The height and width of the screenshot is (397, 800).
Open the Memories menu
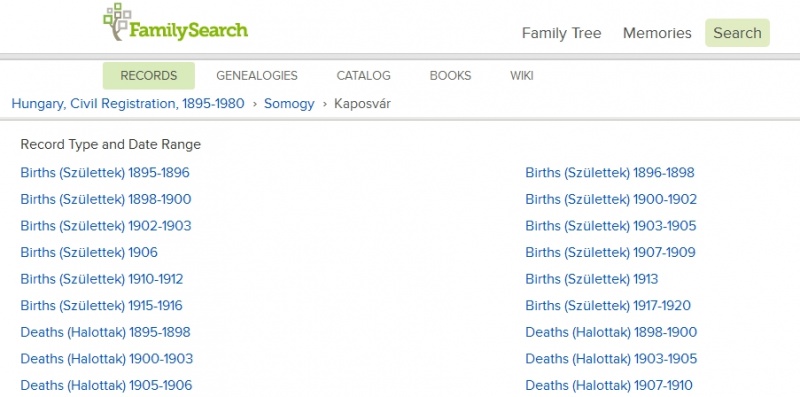(657, 33)
